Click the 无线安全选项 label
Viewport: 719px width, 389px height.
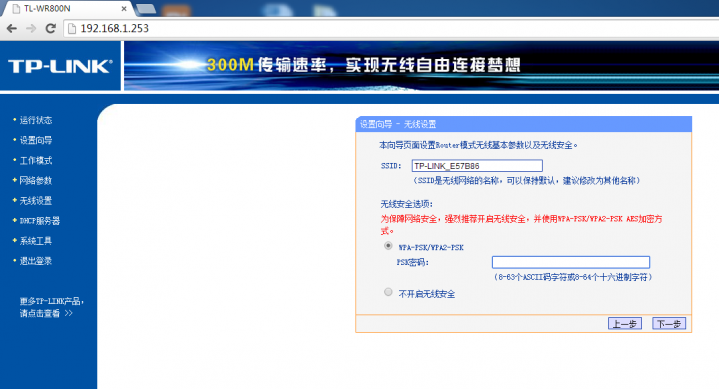[x=406, y=204]
